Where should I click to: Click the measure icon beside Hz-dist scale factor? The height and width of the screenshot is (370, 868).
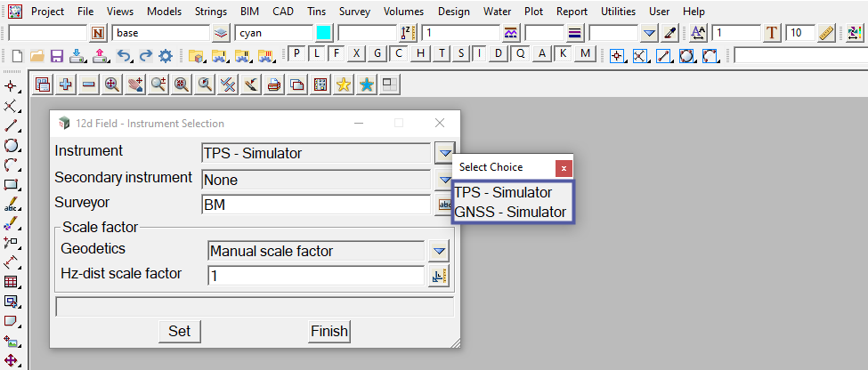[438, 276]
